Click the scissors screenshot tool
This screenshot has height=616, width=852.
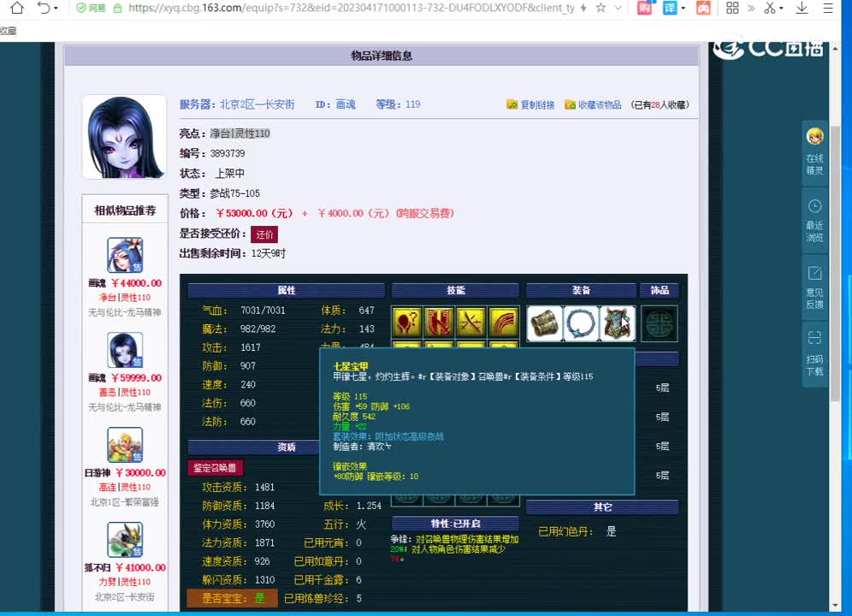[769, 8]
